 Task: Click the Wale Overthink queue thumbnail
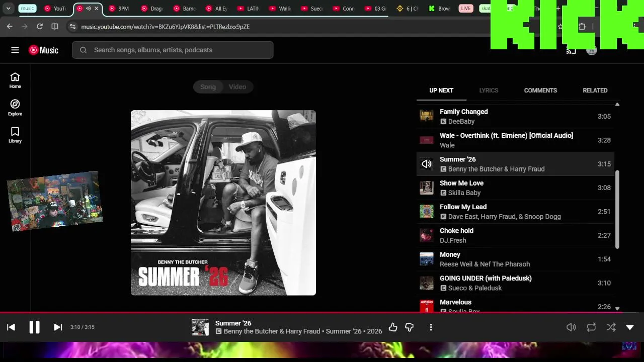(427, 140)
